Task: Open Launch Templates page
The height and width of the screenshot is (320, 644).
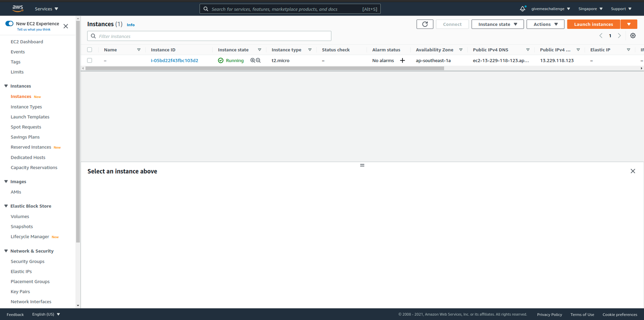Action: pyautogui.click(x=30, y=117)
